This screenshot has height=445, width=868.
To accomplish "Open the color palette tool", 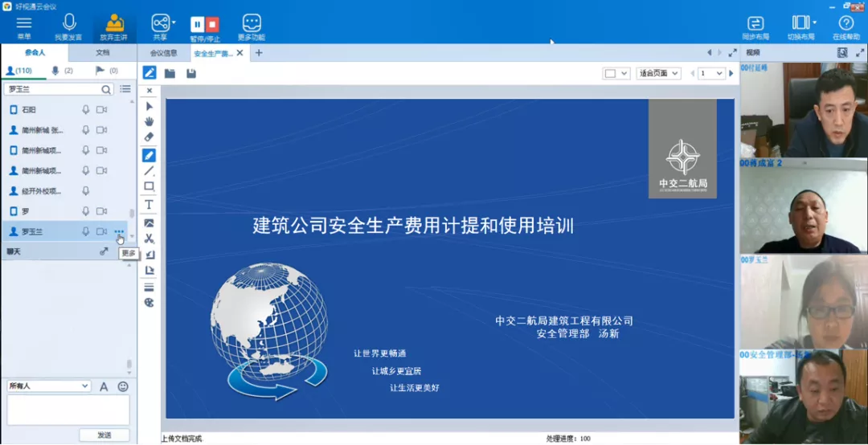I will [x=149, y=303].
